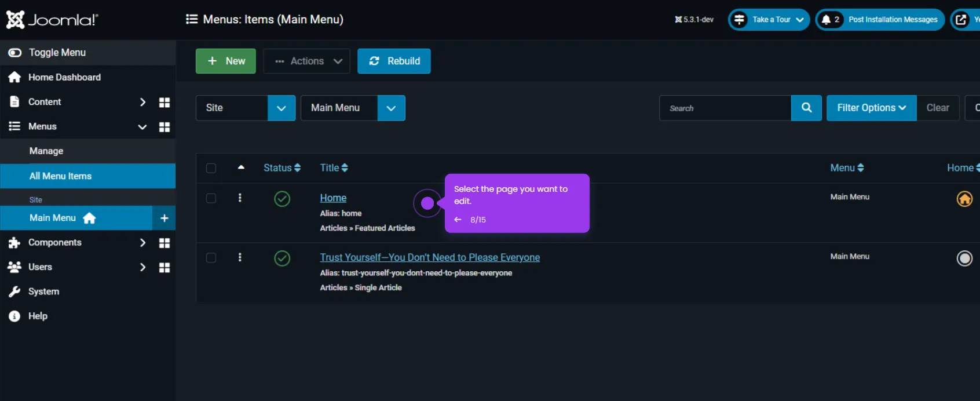Click the New button

point(226,61)
